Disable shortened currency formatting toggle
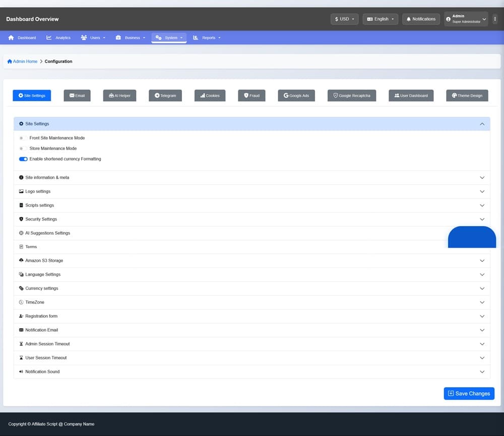This screenshot has height=436, width=504. tap(23, 159)
